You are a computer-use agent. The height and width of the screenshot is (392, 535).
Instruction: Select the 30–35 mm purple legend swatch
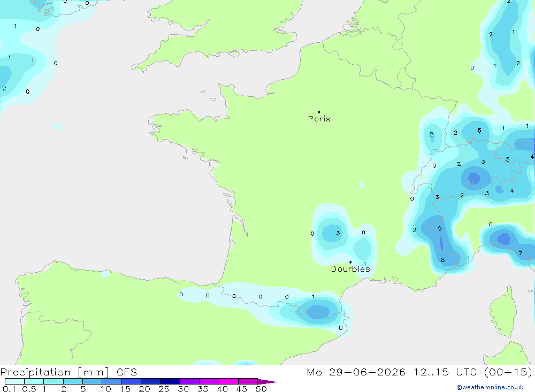coord(190,381)
